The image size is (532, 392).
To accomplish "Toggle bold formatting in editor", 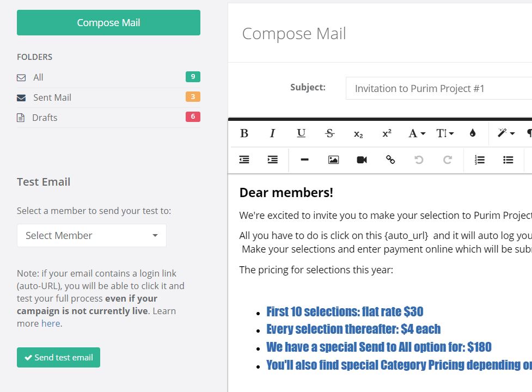I will pyautogui.click(x=244, y=133).
